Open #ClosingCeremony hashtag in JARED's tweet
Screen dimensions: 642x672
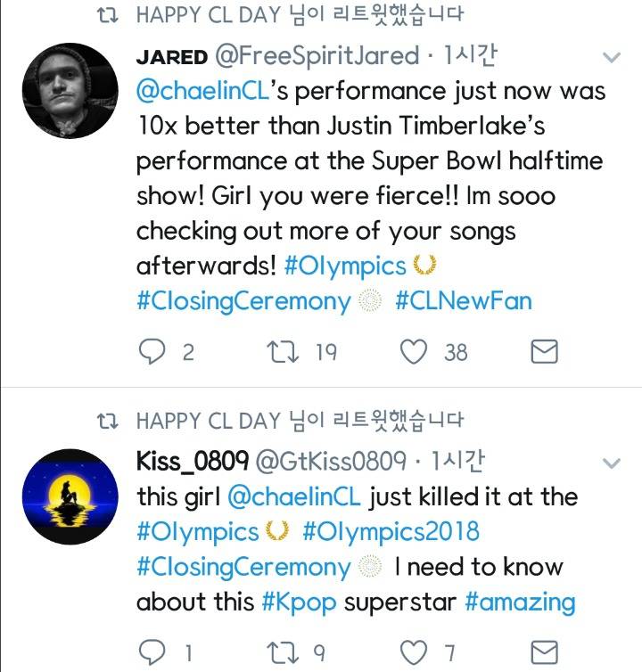click(x=243, y=300)
